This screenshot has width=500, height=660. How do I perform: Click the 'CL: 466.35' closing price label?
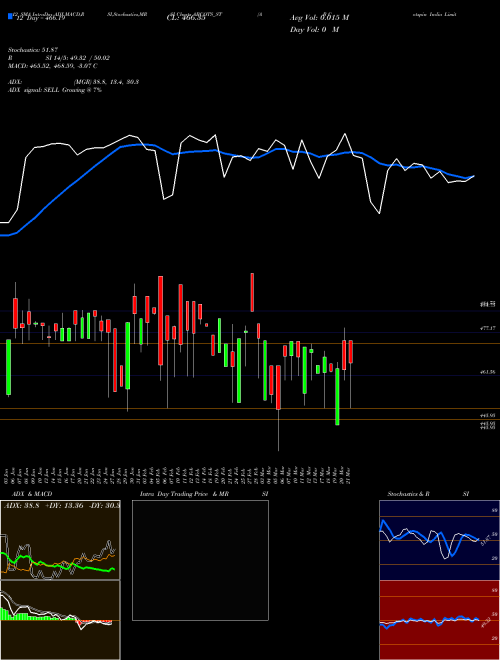[186, 18]
